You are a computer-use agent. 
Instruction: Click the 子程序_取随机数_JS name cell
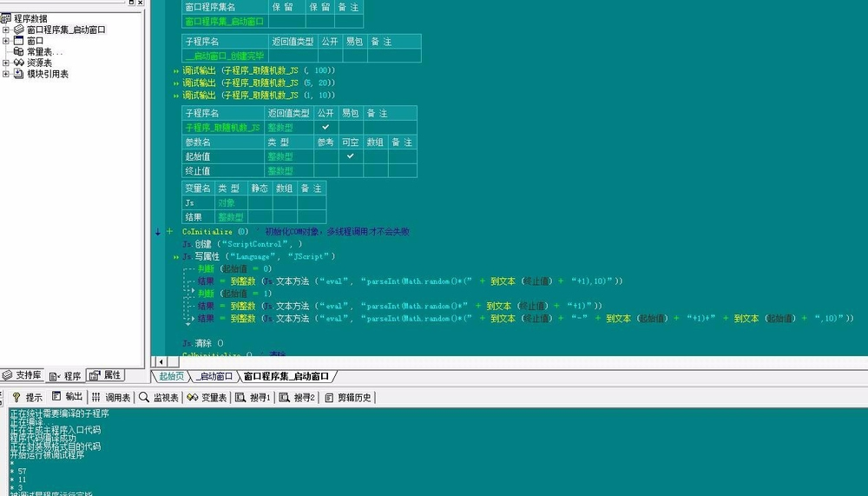[223, 128]
